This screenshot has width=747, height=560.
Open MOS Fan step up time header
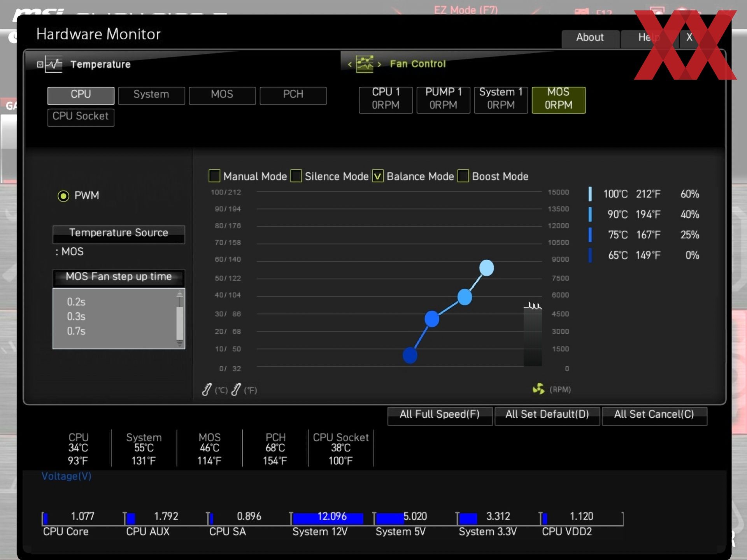(x=119, y=278)
